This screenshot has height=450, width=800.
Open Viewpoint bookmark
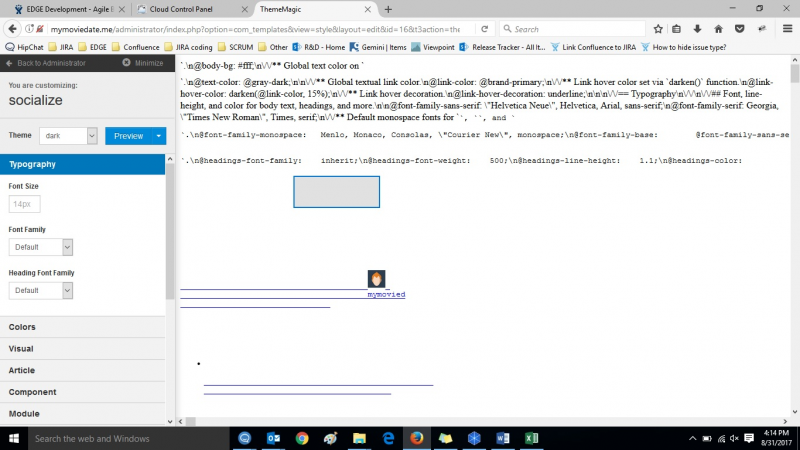point(433,47)
